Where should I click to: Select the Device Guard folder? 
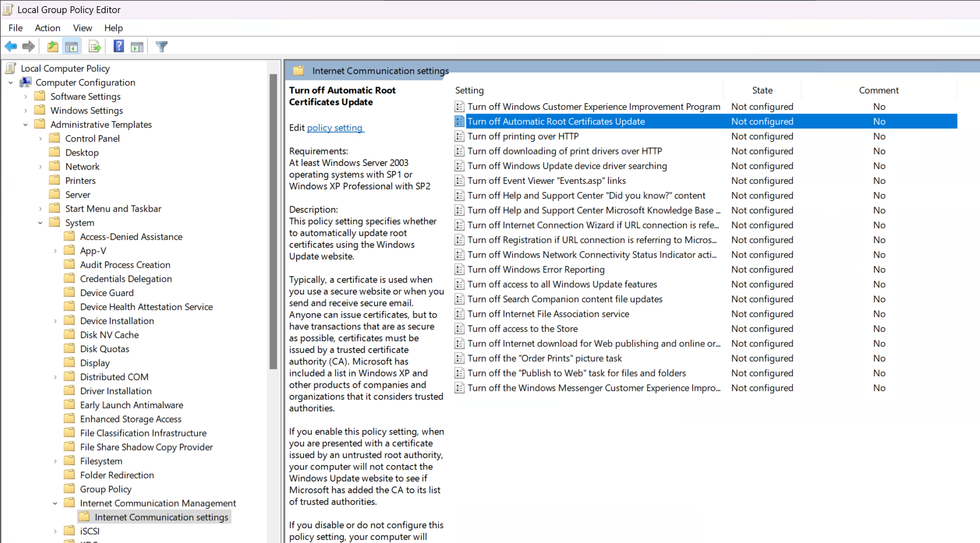107,293
